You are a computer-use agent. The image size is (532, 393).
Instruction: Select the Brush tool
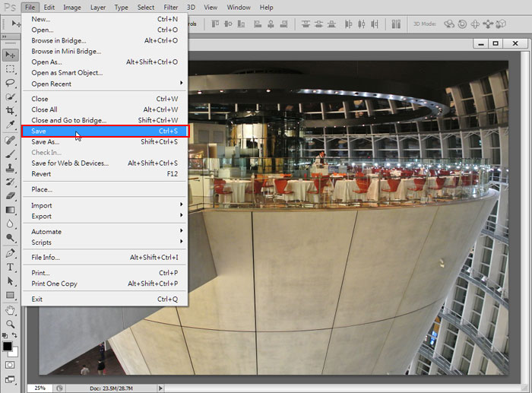click(x=10, y=154)
